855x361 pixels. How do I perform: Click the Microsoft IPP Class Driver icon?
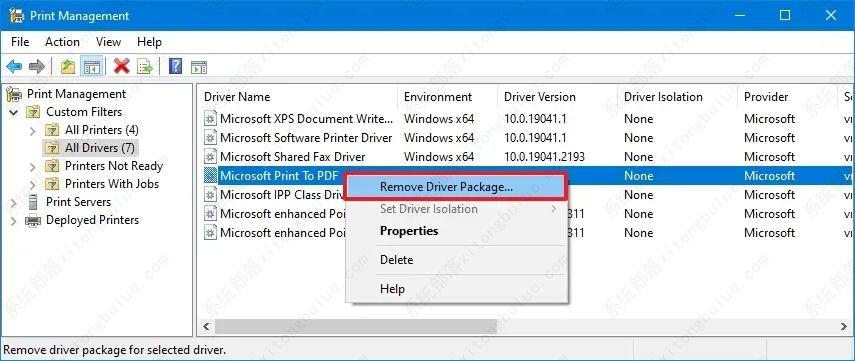[210, 195]
